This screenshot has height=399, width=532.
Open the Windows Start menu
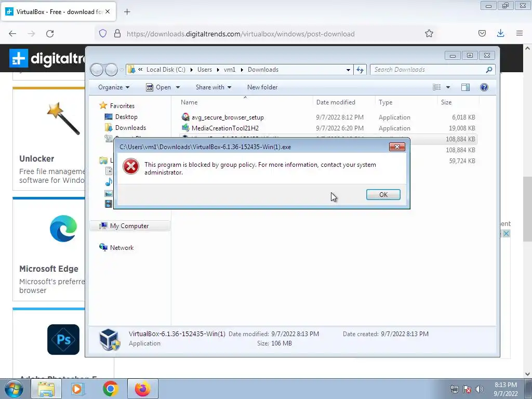[14, 389]
